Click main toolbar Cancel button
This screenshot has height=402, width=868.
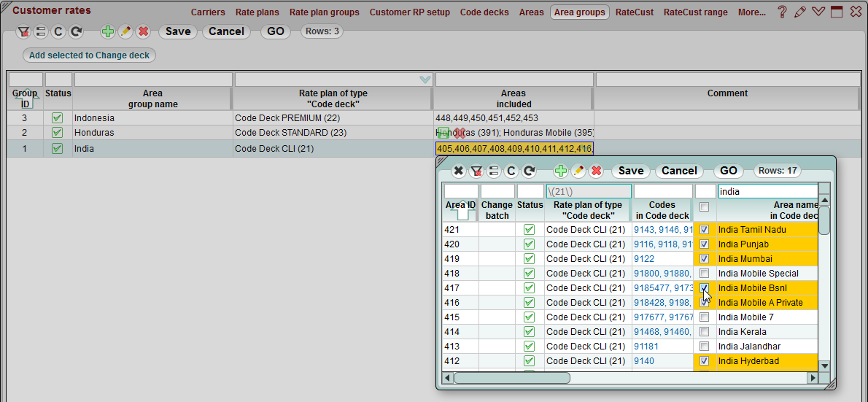pos(226,31)
